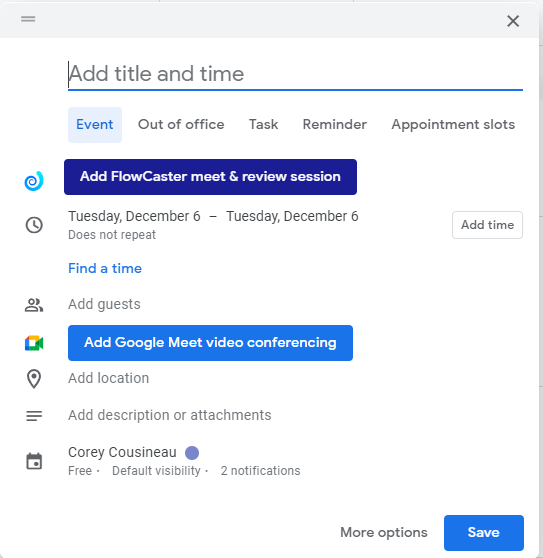Screen dimensions: 543x558
Task: Click the guests people icon
Action: pyautogui.click(x=34, y=305)
